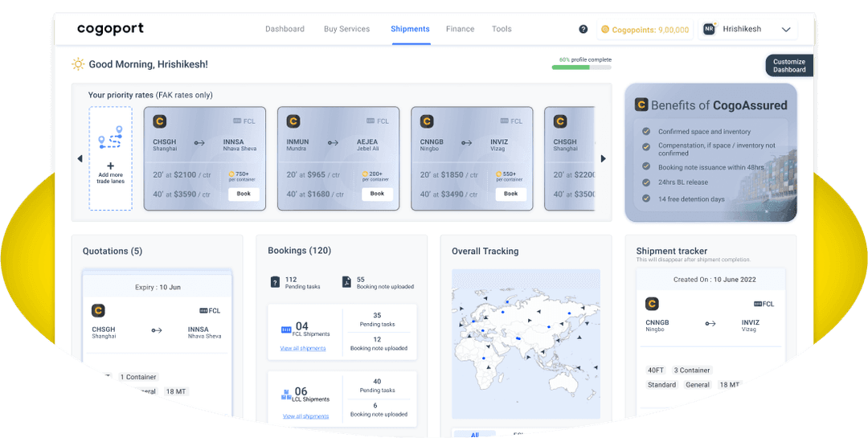The height and width of the screenshot is (438, 868).
Task: Open the Tools menu
Action: [502, 29]
